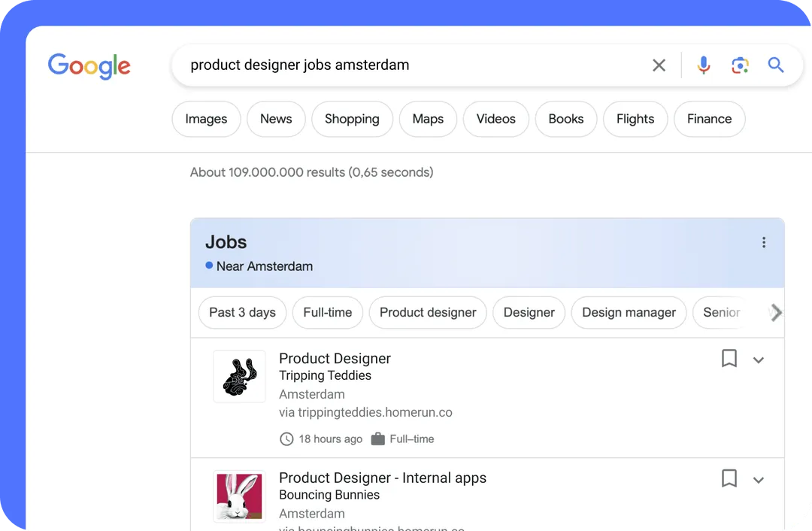Click Amsterdam under Tripping Teddies

tap(312, 394)
